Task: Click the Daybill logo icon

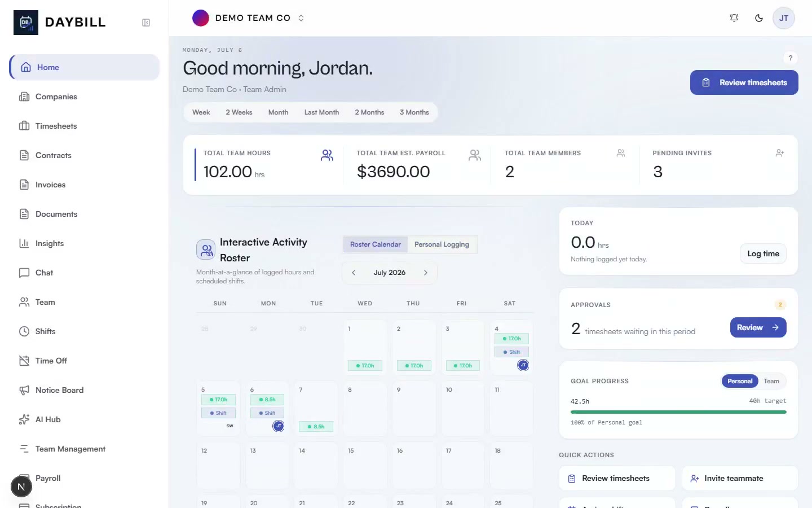Action: [x=26, y=23]
